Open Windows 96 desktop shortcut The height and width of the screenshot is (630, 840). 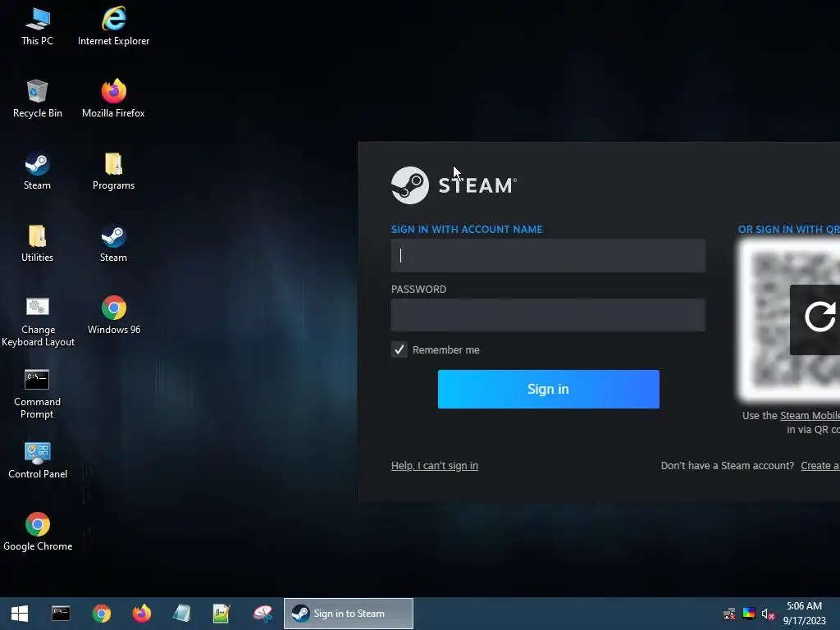pyautogui.click(x=113, y=315)
